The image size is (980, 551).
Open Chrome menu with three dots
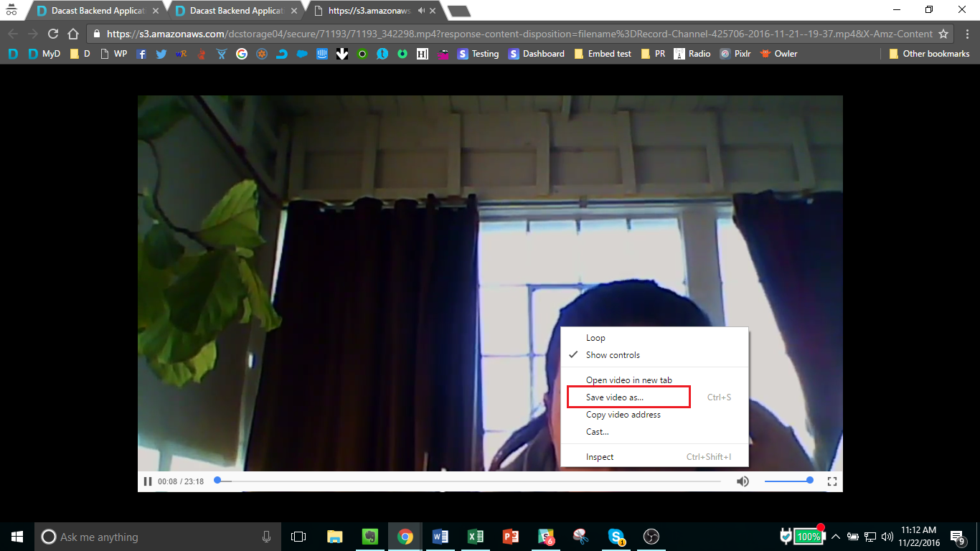(x=966, y=34)
